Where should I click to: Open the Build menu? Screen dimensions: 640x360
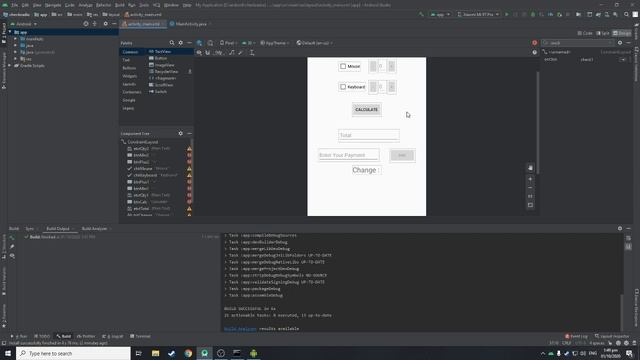120,5
